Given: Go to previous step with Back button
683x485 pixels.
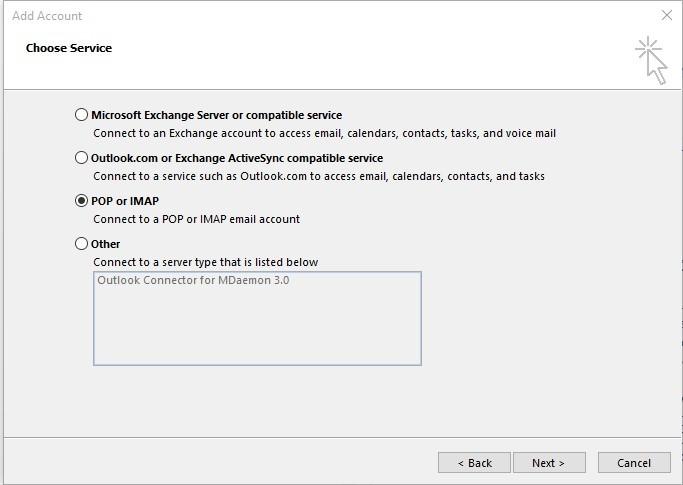Looking at the screenshot, I should pyautogui.click(x=474, y=462).
